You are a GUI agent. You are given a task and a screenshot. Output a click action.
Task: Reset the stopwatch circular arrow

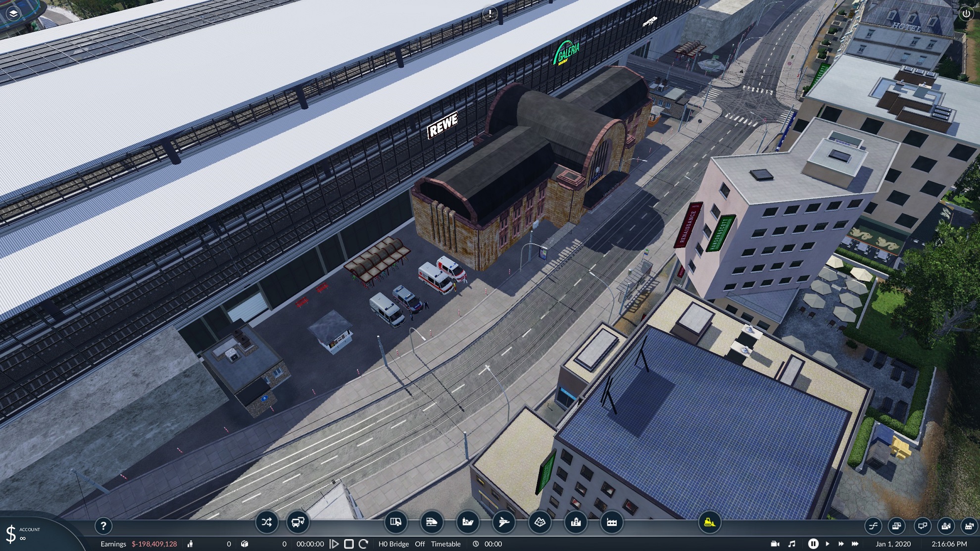click(x=363, y=544)
